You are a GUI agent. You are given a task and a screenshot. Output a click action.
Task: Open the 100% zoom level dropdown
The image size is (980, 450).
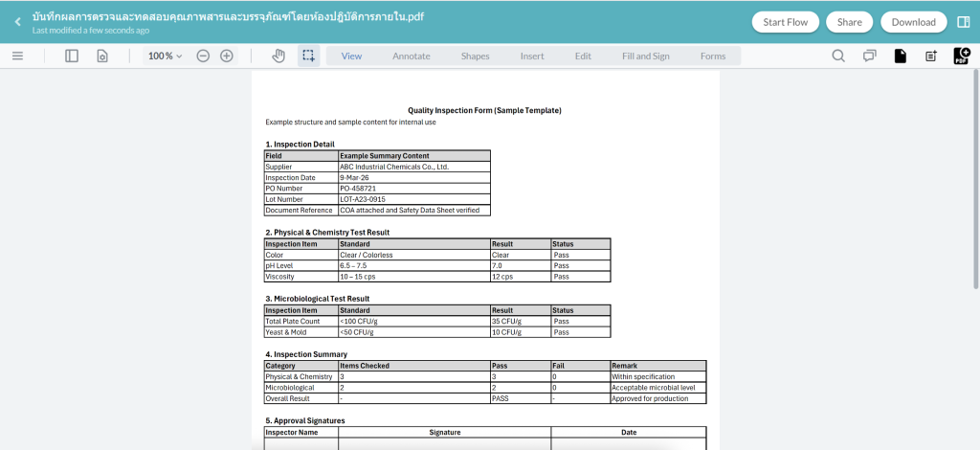164,56
